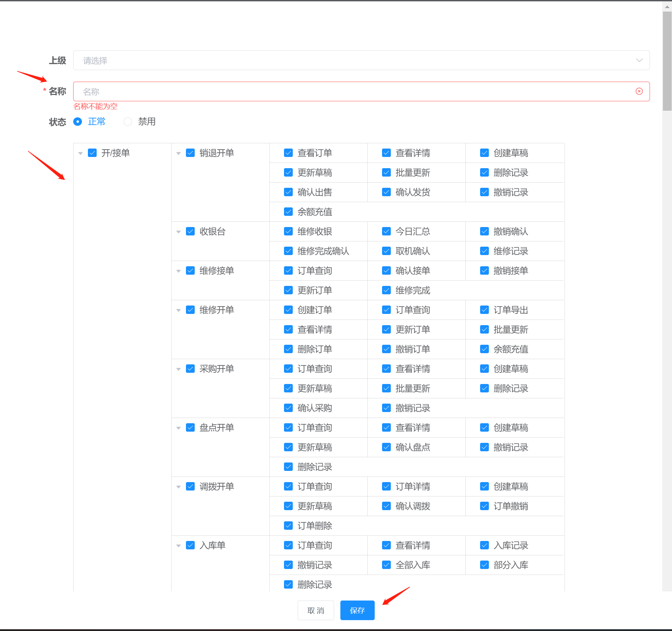This screenshot has height=631, width=672.
Task: Select the 正常 status radio
Action: 78,122
